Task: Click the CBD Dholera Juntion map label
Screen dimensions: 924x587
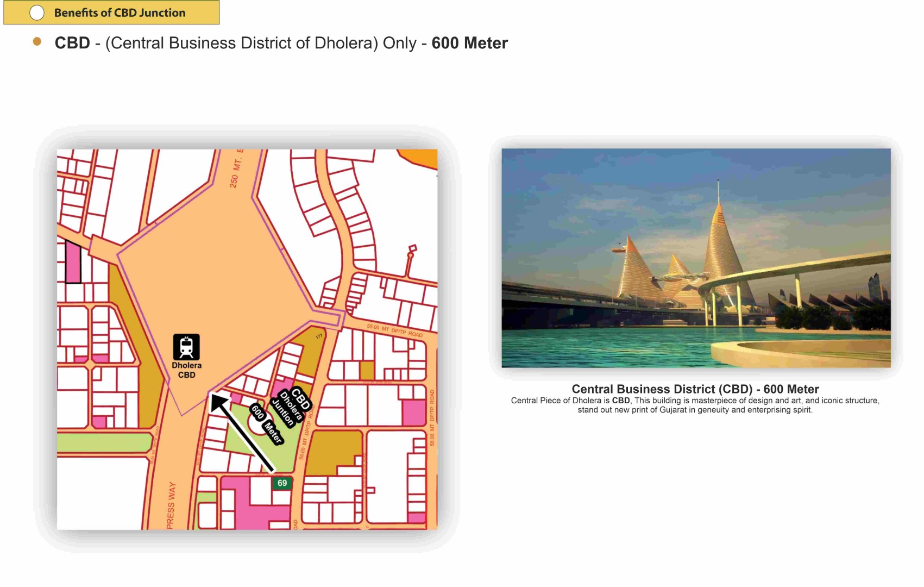Action: [x=291, y=408]
